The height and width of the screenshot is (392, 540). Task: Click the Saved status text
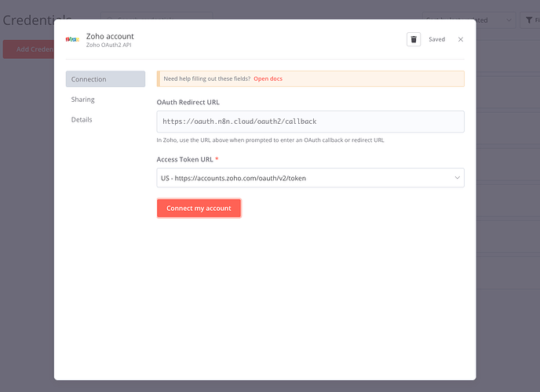pos(436,39)
